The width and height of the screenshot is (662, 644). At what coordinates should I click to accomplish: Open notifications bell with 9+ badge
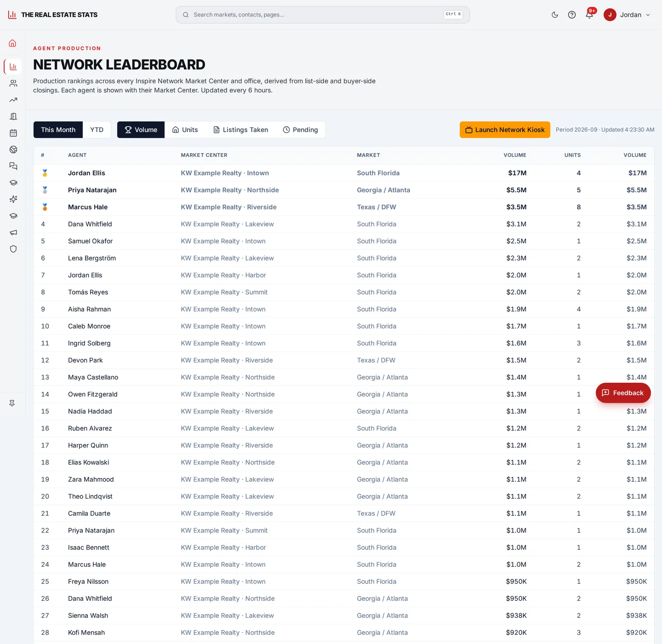[589, 15]
